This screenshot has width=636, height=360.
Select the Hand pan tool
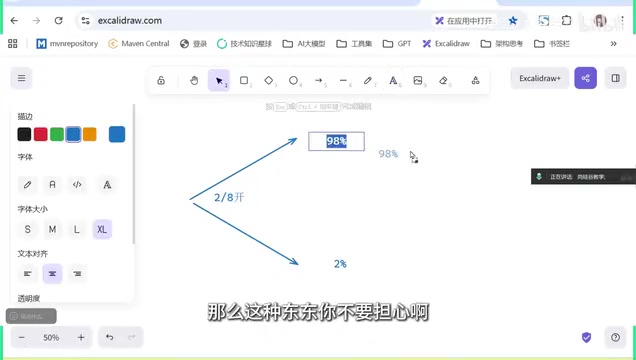pyautogui.click(x=194, y=80)
